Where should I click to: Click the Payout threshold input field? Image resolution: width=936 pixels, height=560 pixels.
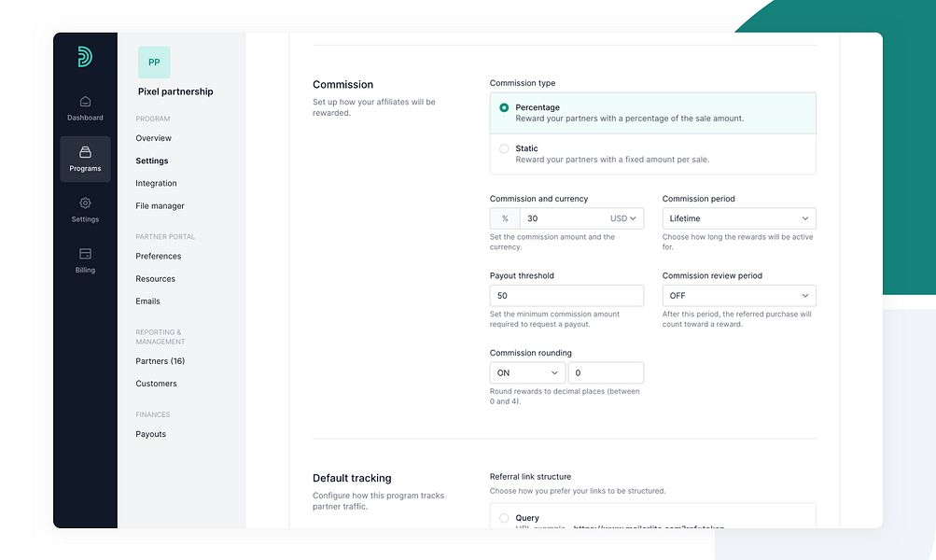(x=566, y=296)
